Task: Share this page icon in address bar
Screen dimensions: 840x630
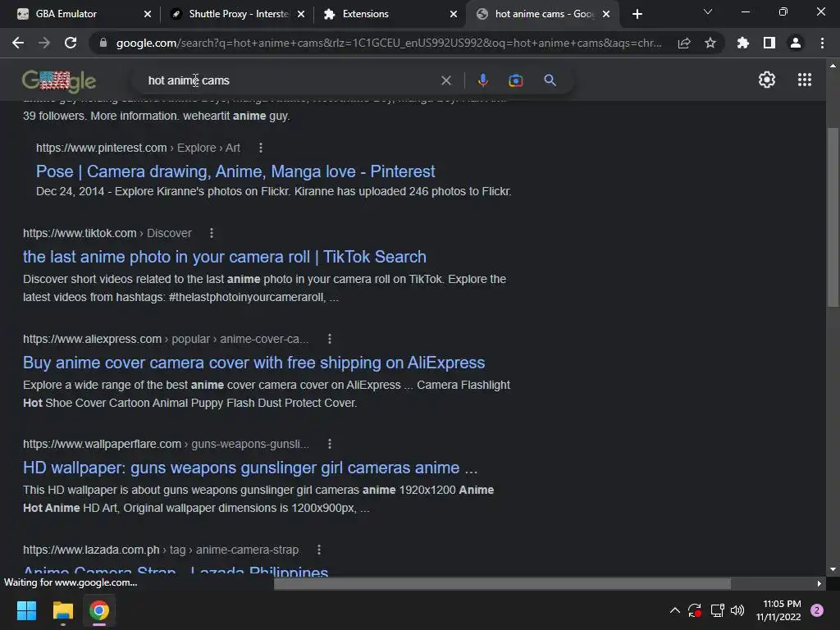Action: 684,43
